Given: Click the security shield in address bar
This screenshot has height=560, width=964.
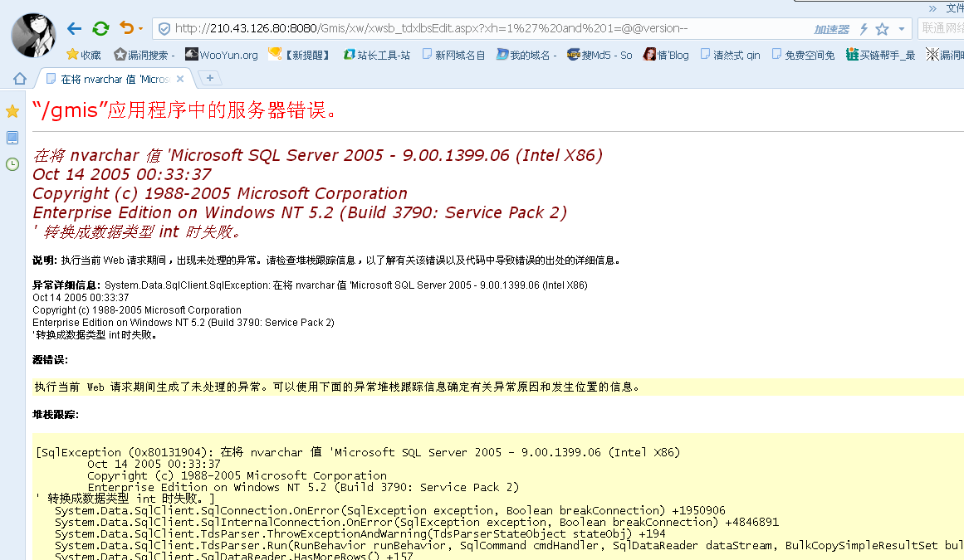Looking at the screenshot, I should tap(164, 29).
